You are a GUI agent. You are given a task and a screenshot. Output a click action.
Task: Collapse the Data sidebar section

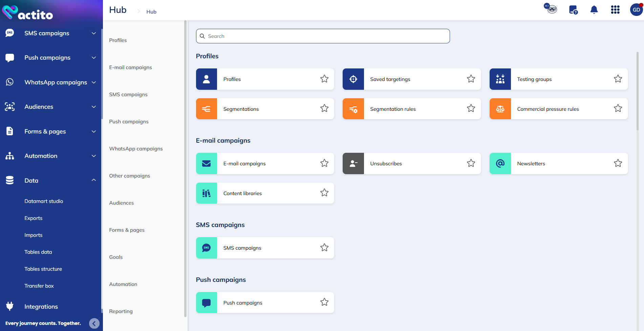coord(94,180)
